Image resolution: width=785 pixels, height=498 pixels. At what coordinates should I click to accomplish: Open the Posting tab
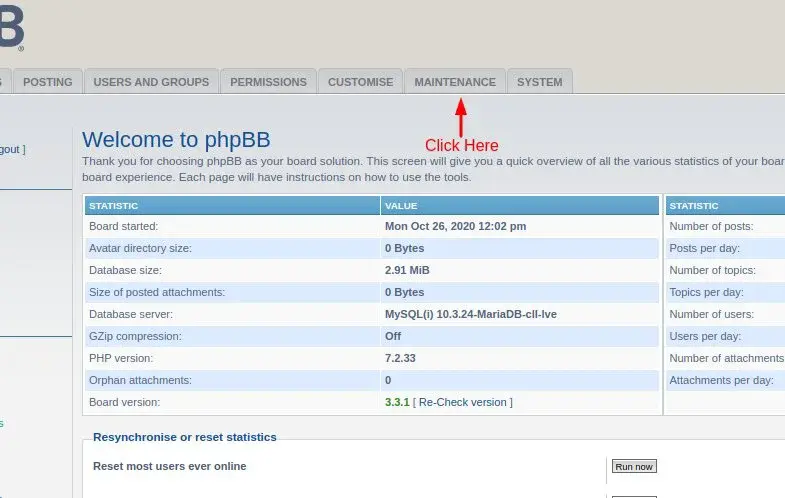pyautogui.click(x=48, y=82)
